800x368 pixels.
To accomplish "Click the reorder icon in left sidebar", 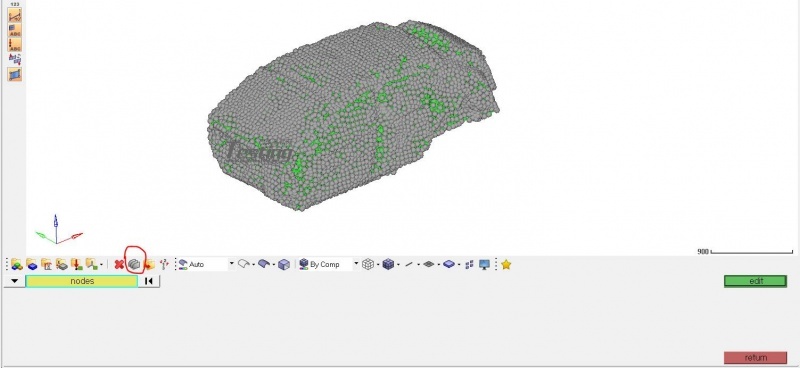I will 15,59.
